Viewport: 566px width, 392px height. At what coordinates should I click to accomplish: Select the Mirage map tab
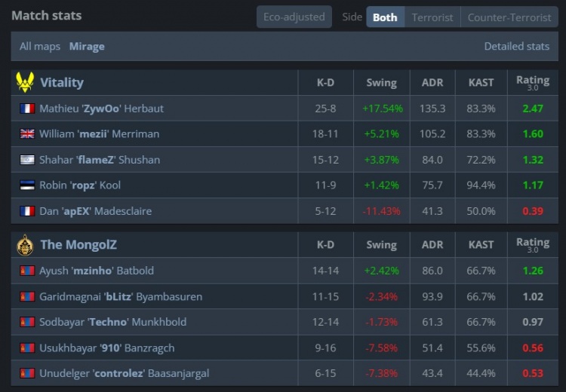(87, 46)
